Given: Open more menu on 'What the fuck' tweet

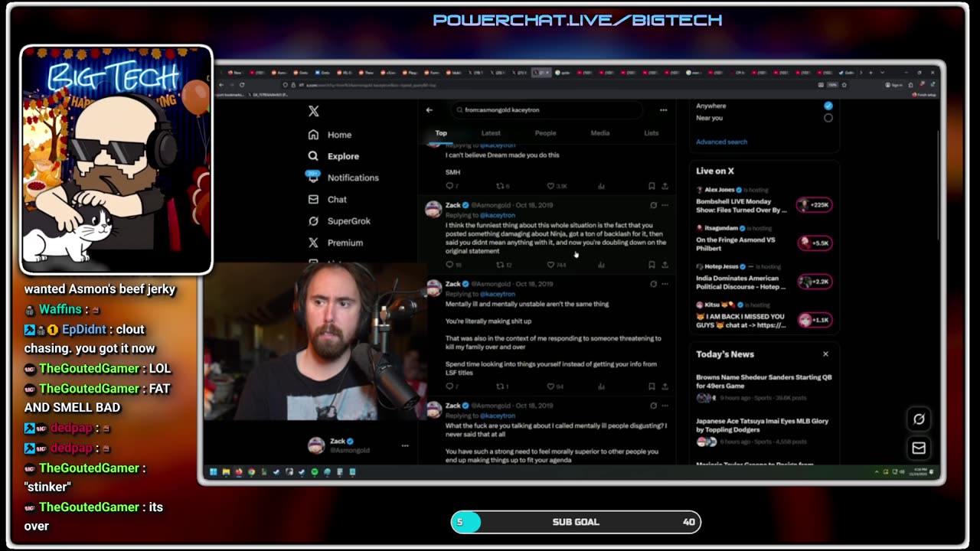Looking at the screenshot, I should point(665,406).
